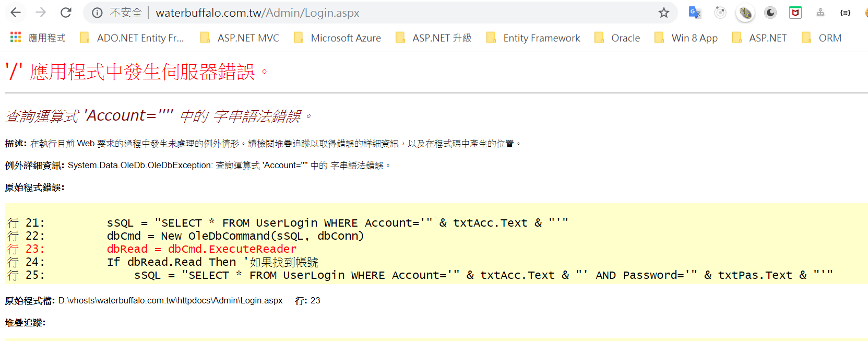Click source line 25 with Password clause

tap(484, 275)
